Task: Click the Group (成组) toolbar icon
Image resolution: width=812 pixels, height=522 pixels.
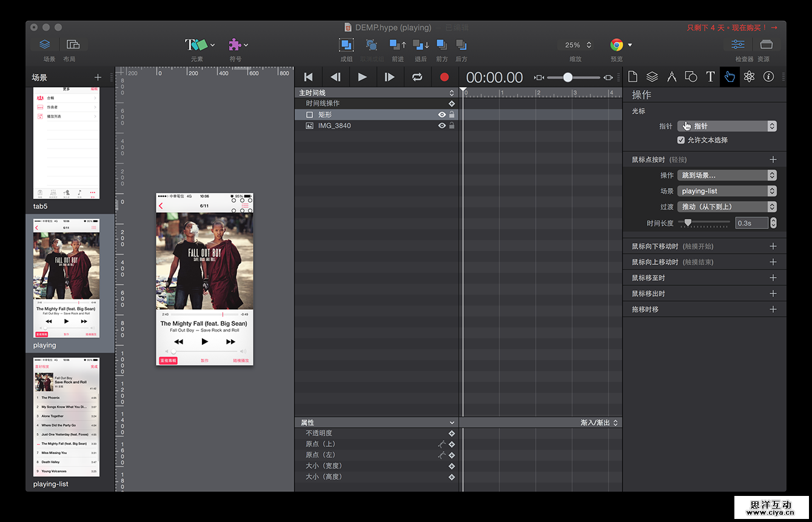Action: tap(346, 45)
